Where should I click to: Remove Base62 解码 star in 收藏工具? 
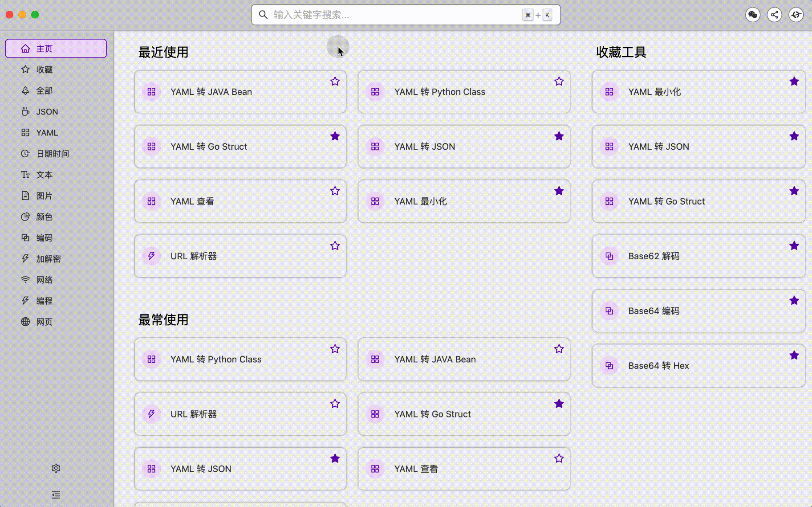pyautogui.click(x=794, y=246)
